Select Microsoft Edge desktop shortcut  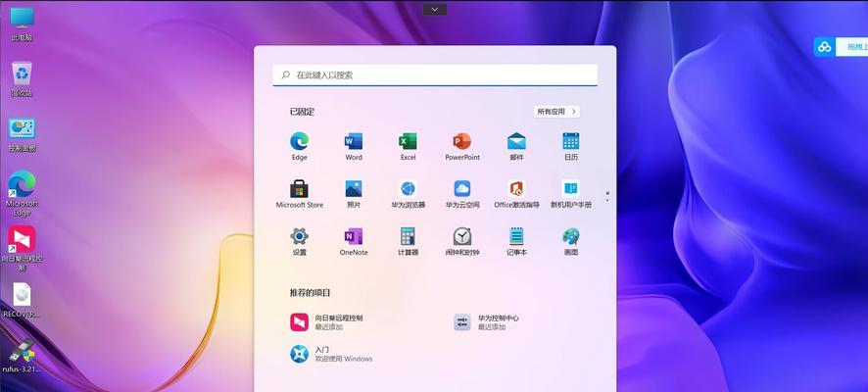(22, 193)
